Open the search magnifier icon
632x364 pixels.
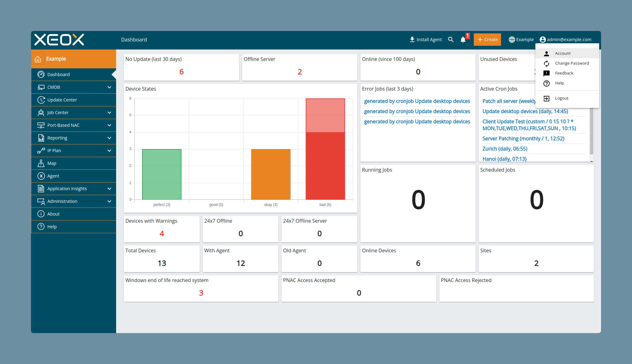click(x=451, y=40)
